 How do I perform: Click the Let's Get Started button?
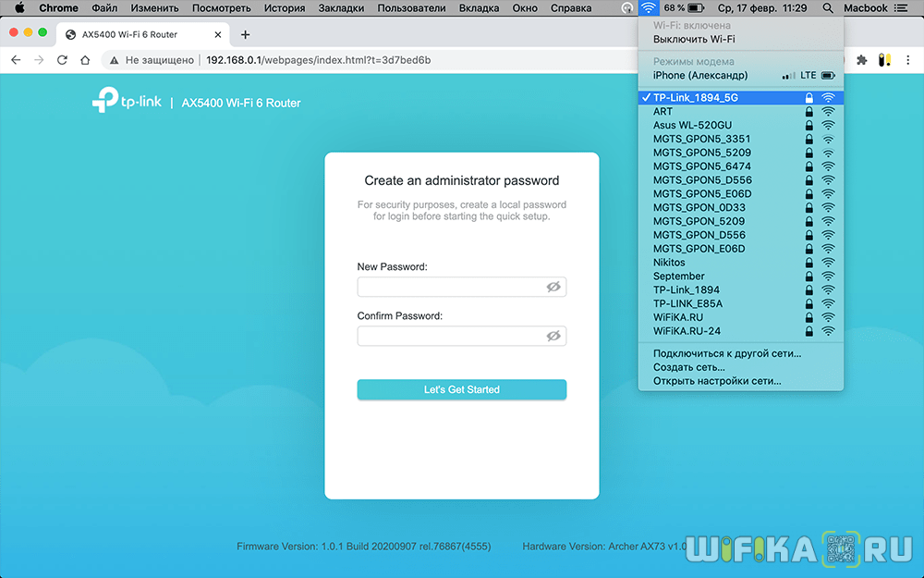(x=461, y=390)
